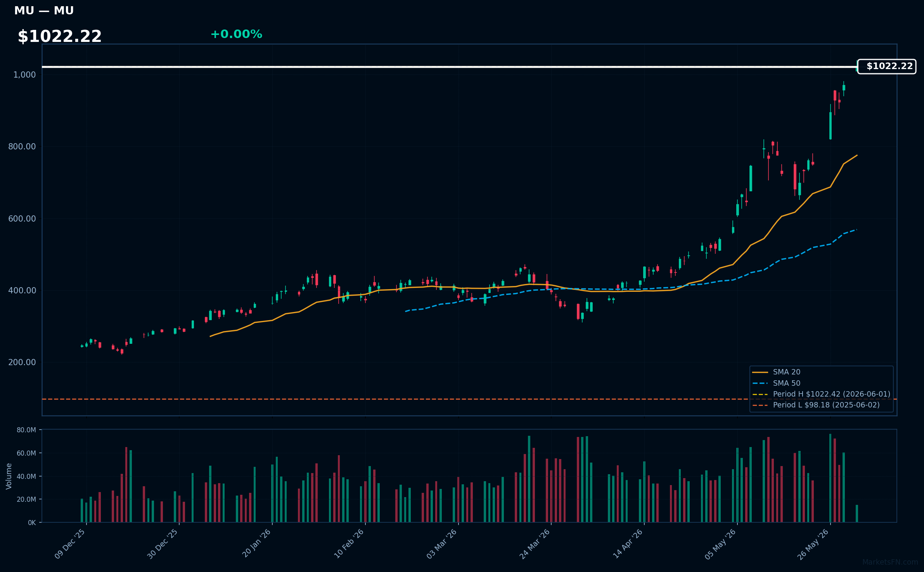Screen dimensions: 924x572
Task: Select the SMA 20 legend entry
Action: coord(776,372)
